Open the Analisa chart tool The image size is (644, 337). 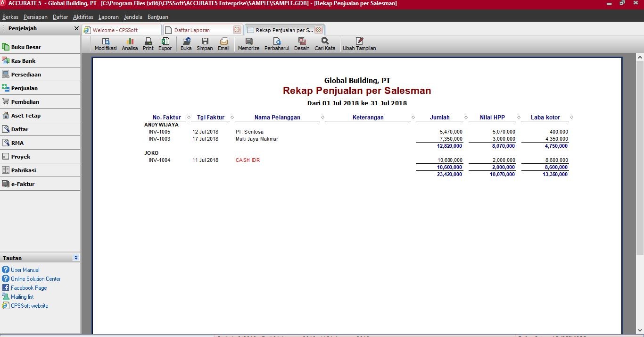click(130, 44)
